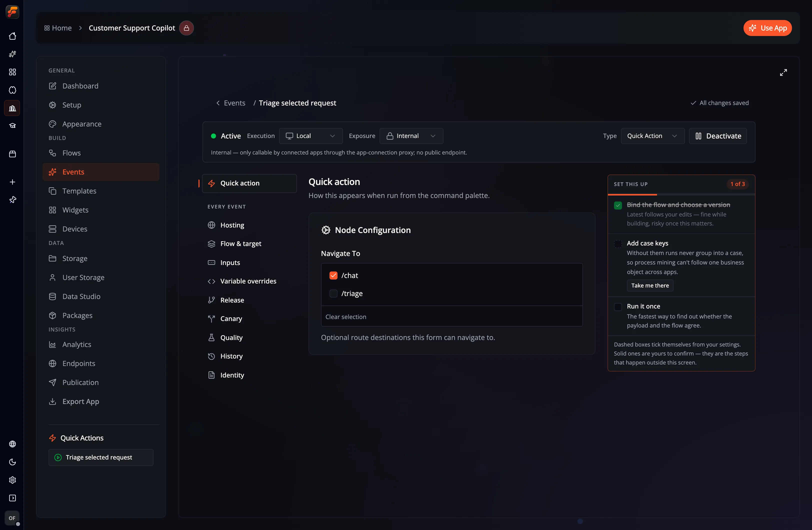Click Home in the breadcrumb
Viewport: 812px width, 530px height.
58,28
